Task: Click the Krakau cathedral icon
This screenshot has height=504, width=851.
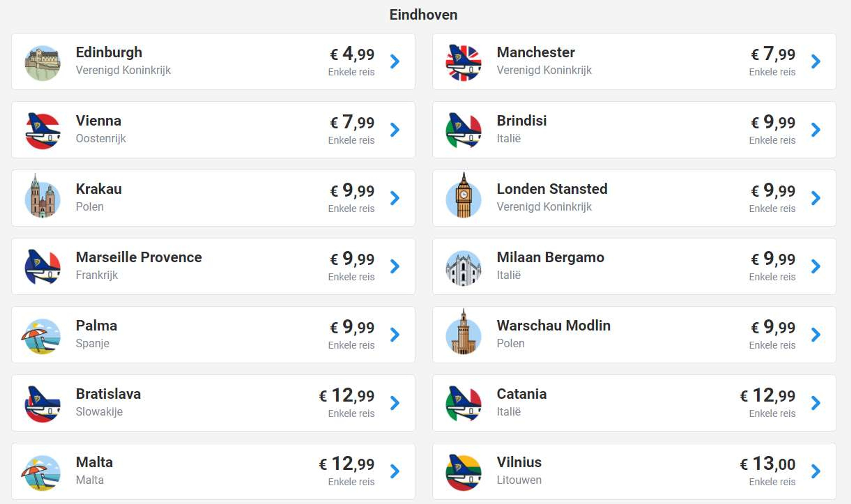Action: point(43,196)
